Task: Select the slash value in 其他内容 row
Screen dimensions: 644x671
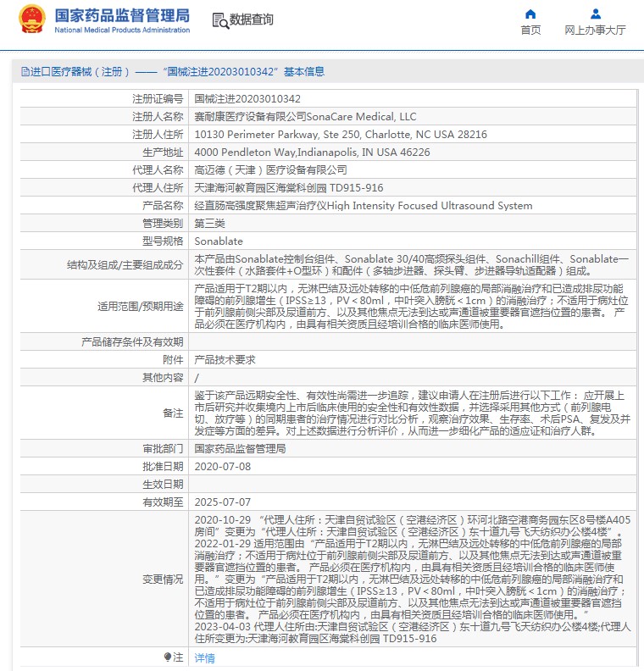Action: tap(197, 378)
